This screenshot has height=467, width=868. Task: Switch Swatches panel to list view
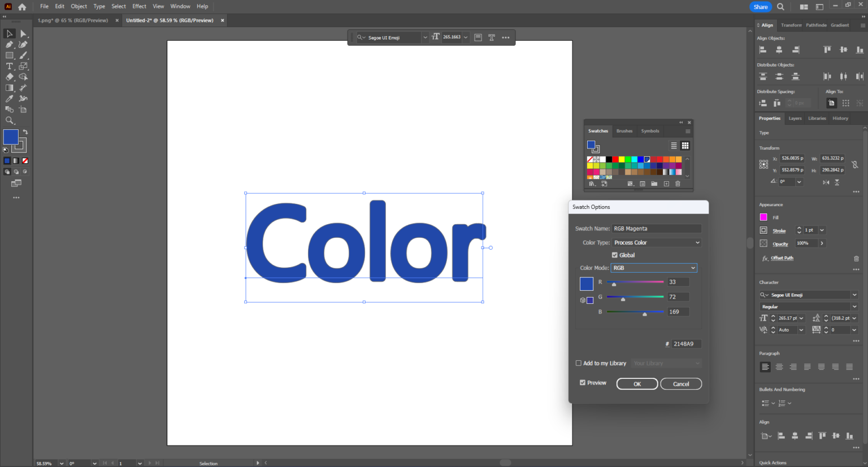tap(674, 145)
